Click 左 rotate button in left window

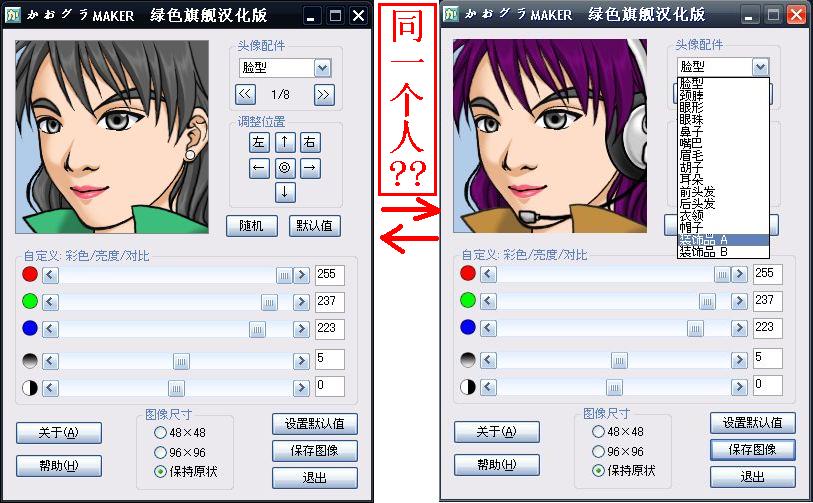pos(259,142)
